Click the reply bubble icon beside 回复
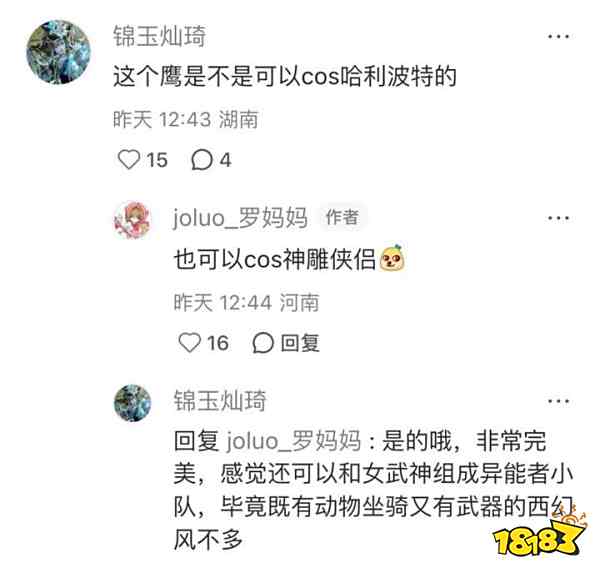 pos(263,343)
